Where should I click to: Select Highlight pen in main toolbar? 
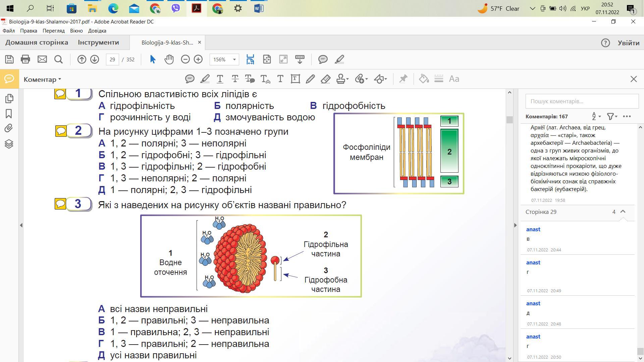tap(339, 59)
